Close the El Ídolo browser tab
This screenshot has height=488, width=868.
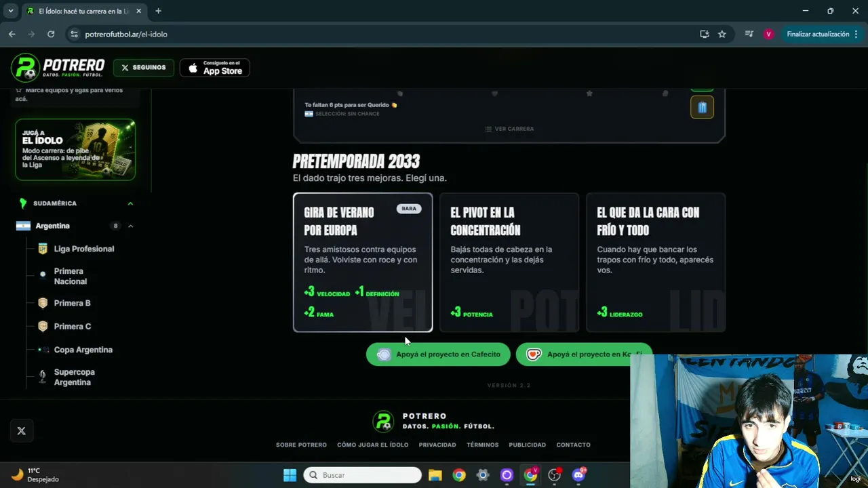tap(138, 11)
